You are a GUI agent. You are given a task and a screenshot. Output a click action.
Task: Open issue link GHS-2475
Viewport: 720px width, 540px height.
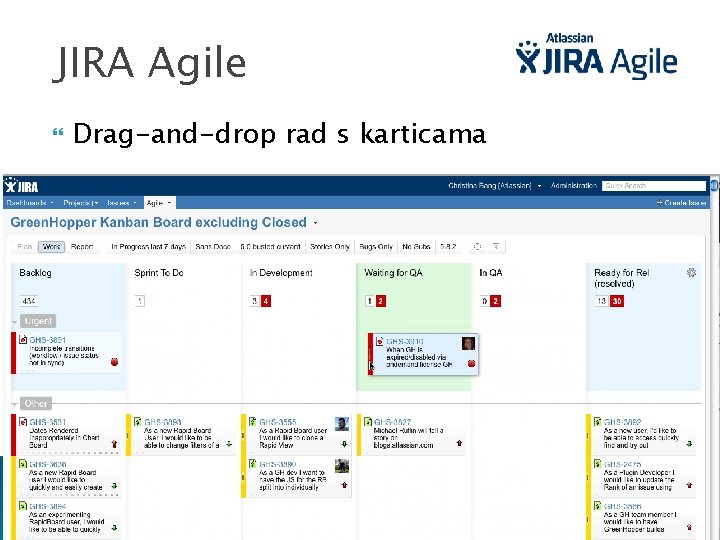(622, 464)
